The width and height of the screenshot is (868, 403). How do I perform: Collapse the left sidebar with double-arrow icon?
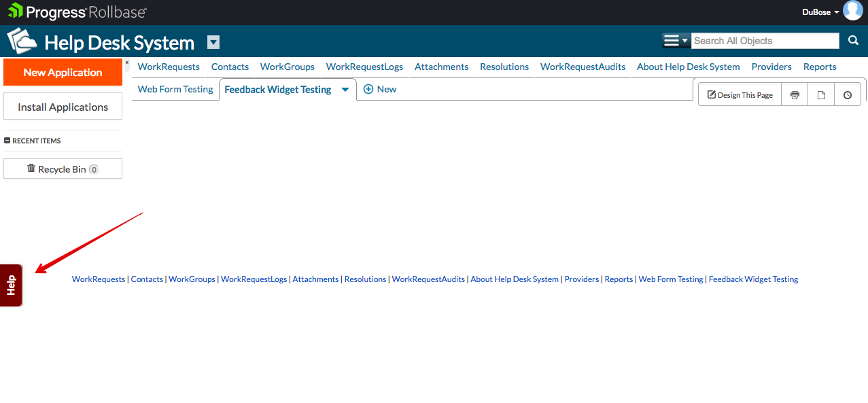tap(127, 63)
